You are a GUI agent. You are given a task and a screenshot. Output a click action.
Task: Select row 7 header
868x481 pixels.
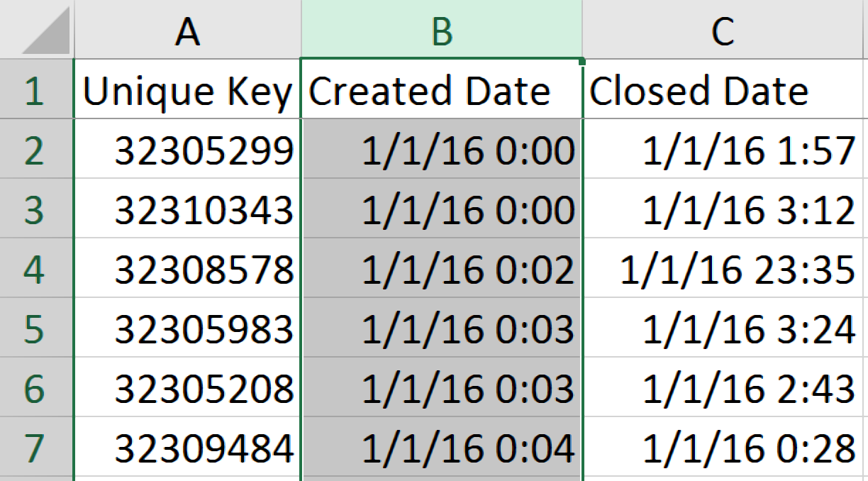coord(36,447)
